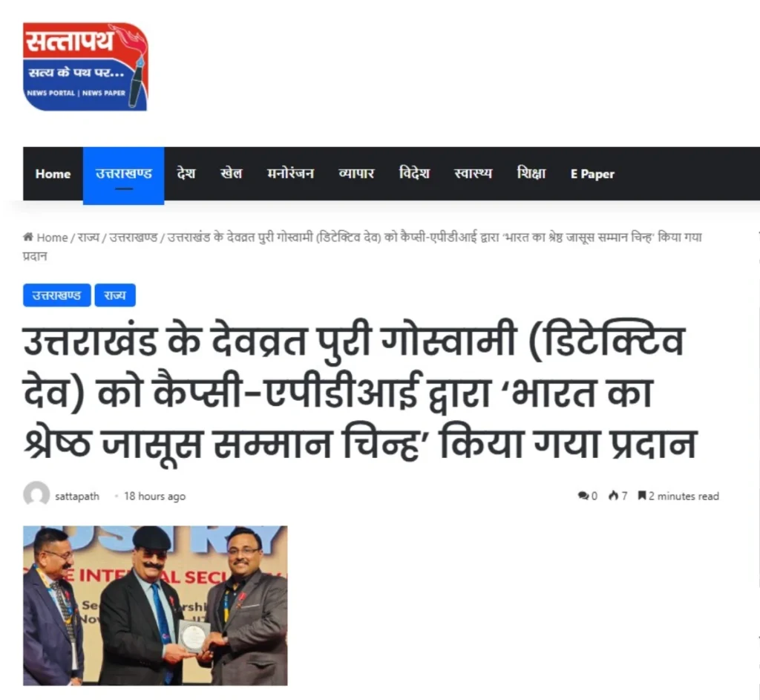Select the उत्तराखण्ड navigation tab
The width and height of the screenshot is (760, 700).
[x=124, y=175]
